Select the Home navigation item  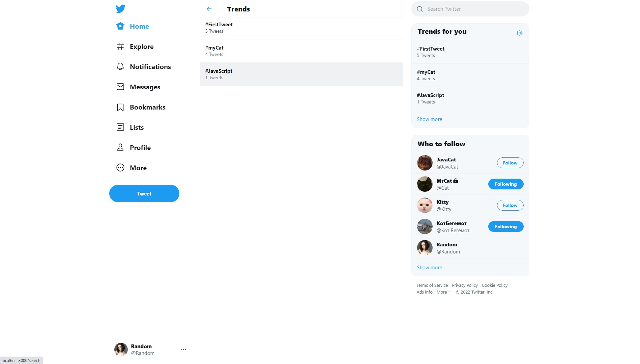(x=133, y=26)
